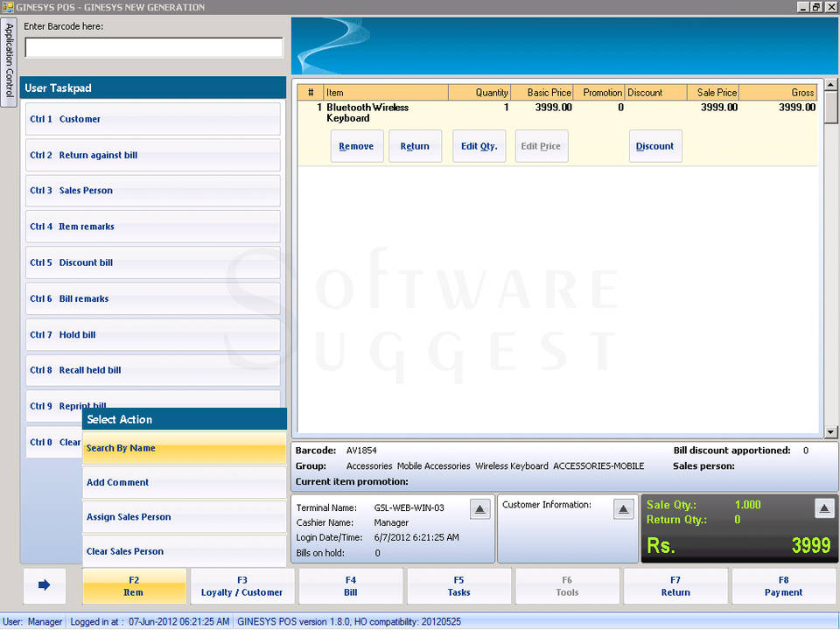
Task: Select Assign Sales Person action
Action: [x=184, y=517]
